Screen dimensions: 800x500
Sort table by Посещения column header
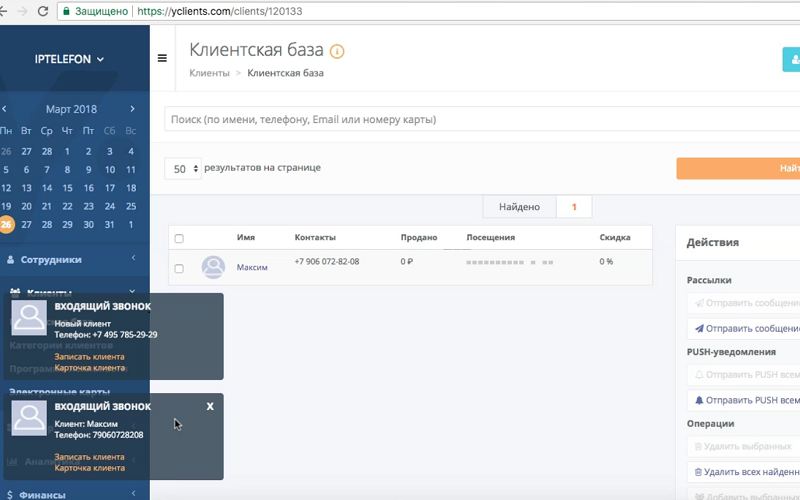click(x=490, y=237)
